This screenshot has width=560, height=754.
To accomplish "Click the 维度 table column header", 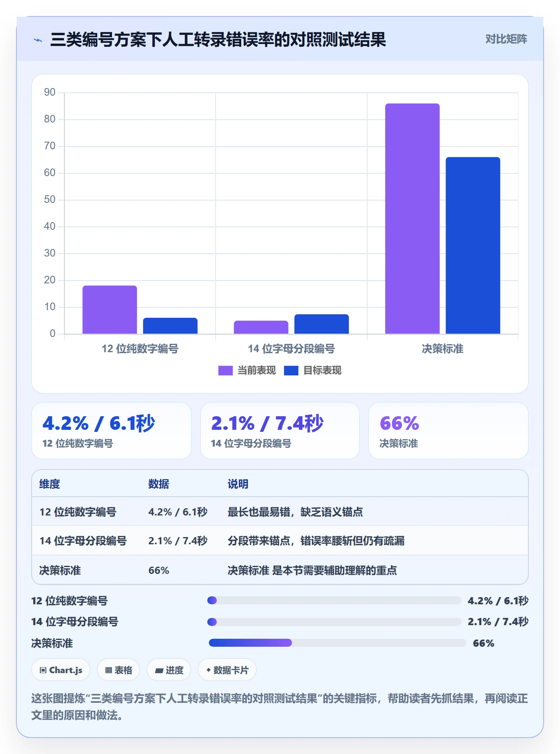I will coord(50,484).
